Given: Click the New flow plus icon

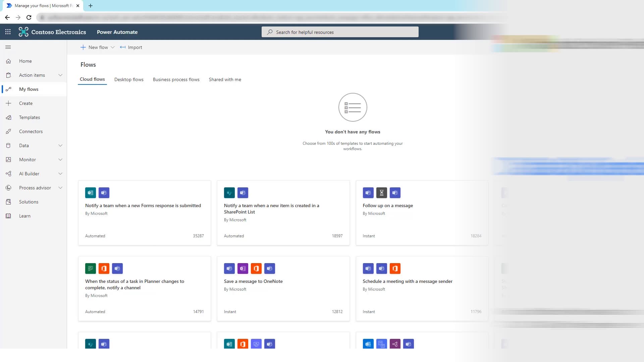Looking at the screenshot, I should pos(83,47).
